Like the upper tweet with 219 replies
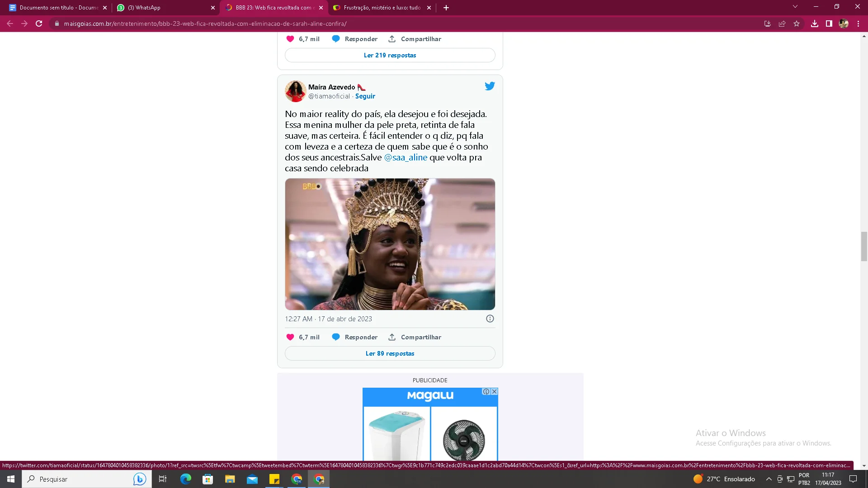The height and width of the screenshot is (488, 868). click(290, 39)
